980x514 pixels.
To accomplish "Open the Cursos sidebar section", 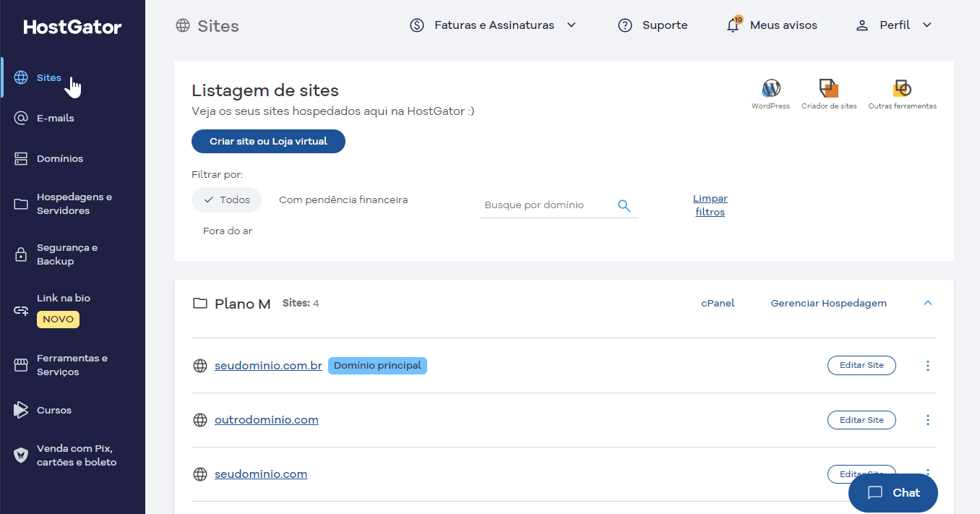I will [x=54, y=410].
